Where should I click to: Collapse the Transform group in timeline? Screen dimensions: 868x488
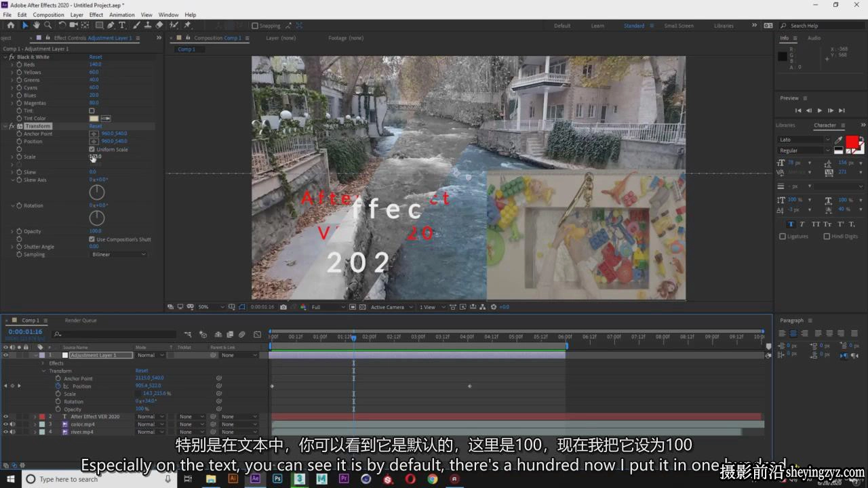(44, 371)
